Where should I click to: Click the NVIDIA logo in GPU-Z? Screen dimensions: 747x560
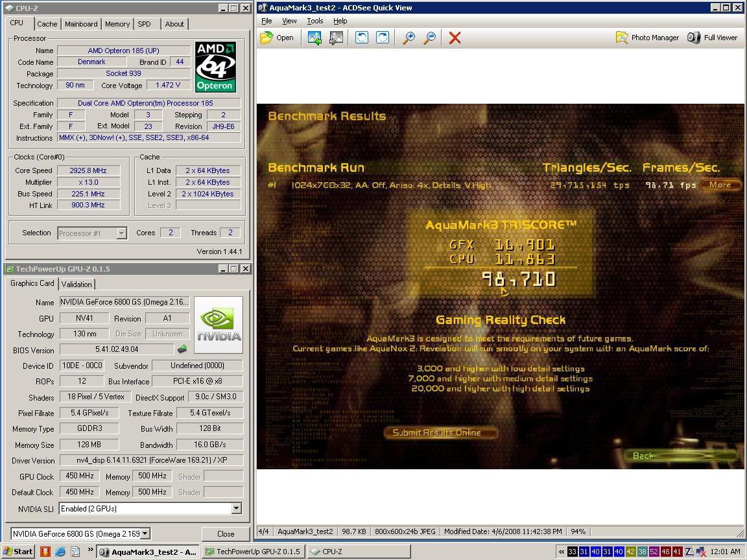[219, 325]
